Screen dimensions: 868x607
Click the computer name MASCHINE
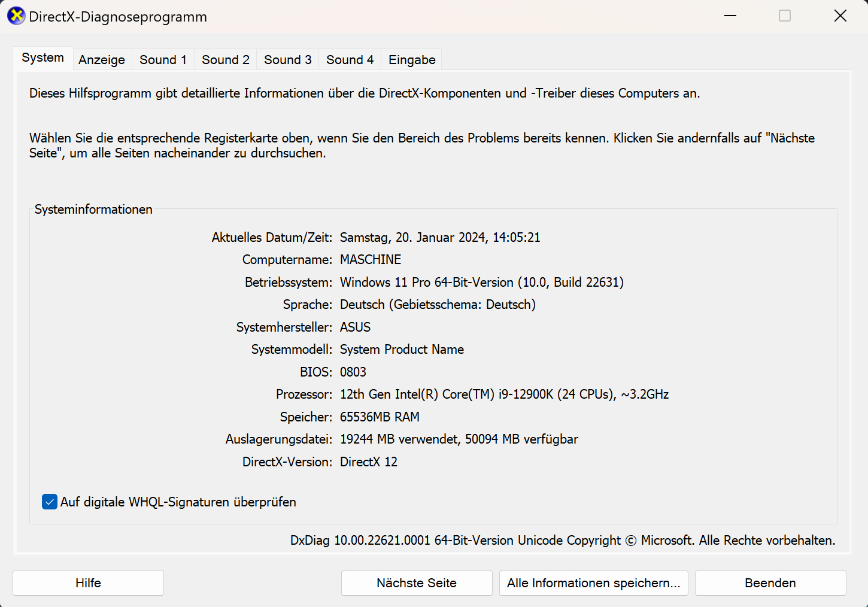coord(371,260)
